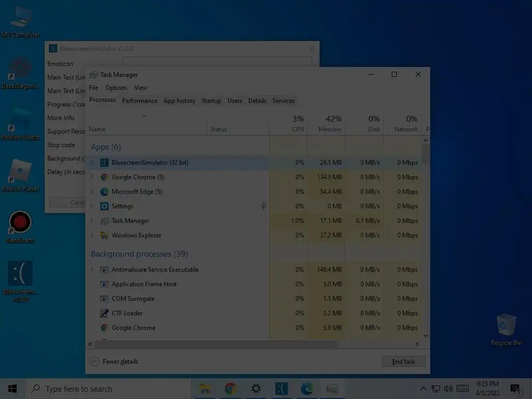Switch to the Users tab
Viewport: 532px width, 399px height.
(235, 101)
